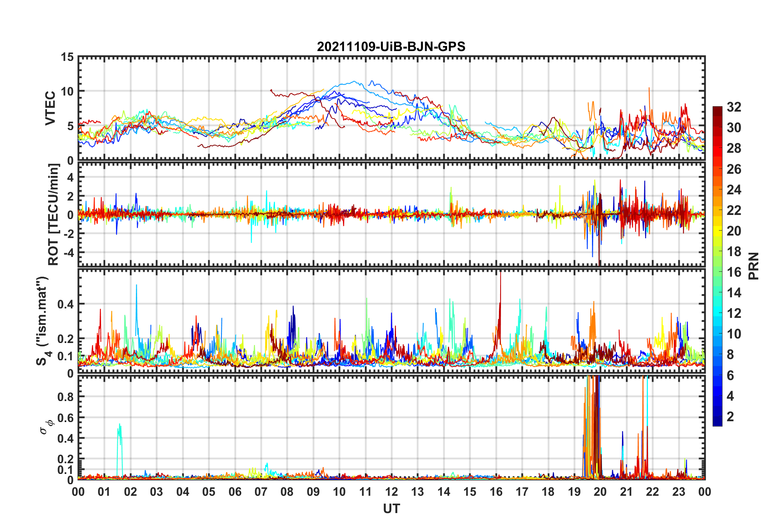Select hour 10 on the UT axis
The image size is (783, 532).
339,492
